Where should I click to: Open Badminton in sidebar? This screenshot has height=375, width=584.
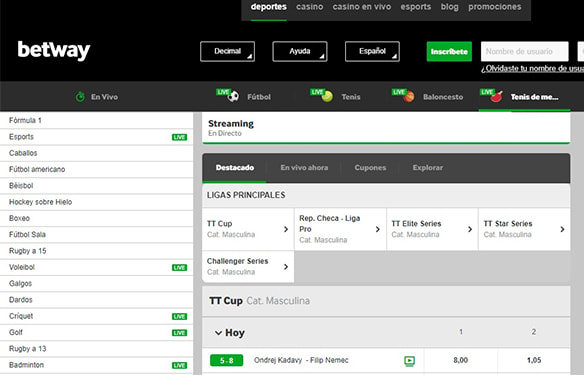pos(96,365)
